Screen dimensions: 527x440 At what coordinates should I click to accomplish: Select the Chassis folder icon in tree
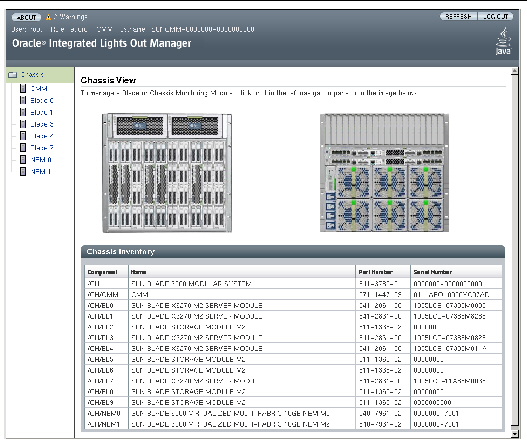(12, 75)
